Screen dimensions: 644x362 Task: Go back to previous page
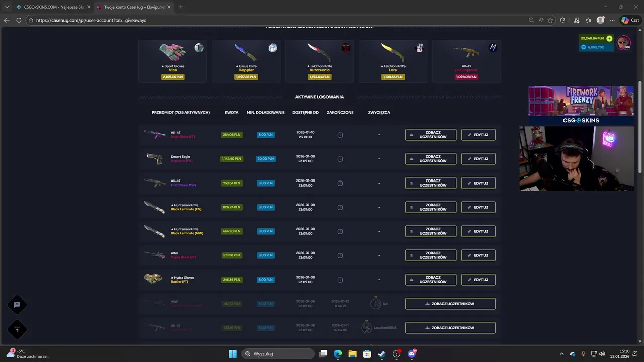click(x=7, y=20)
